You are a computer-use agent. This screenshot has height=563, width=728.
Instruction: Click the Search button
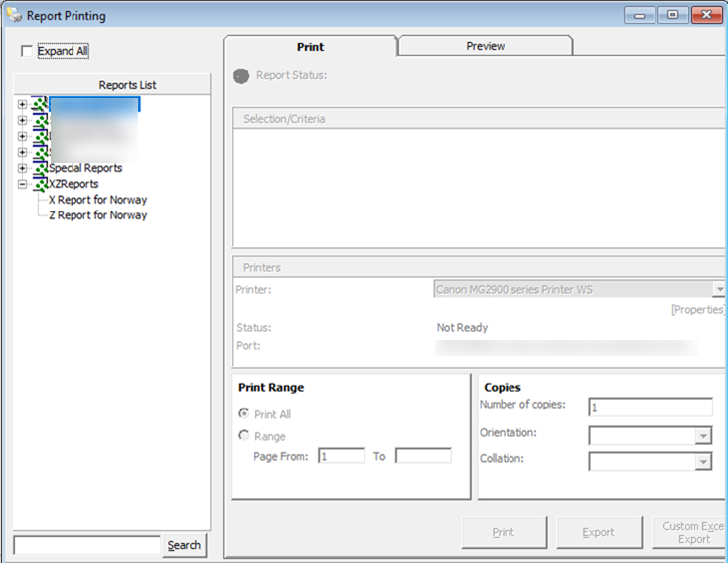184,545
